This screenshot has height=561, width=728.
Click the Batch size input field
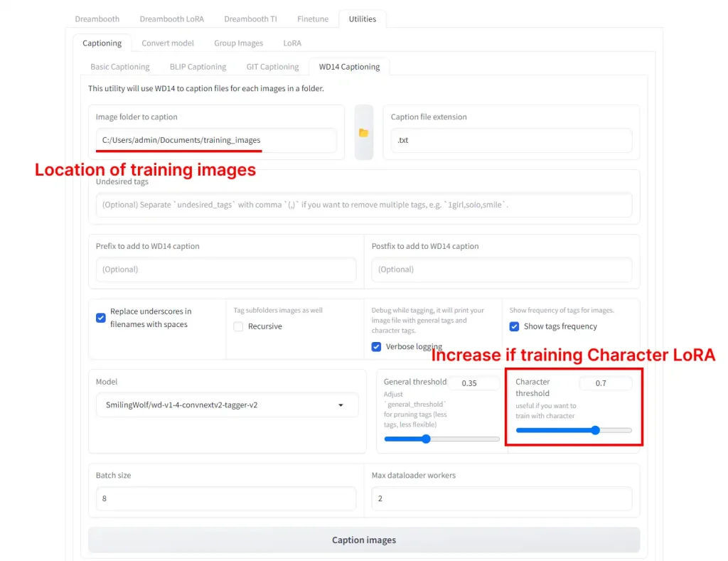pos(222,498)
